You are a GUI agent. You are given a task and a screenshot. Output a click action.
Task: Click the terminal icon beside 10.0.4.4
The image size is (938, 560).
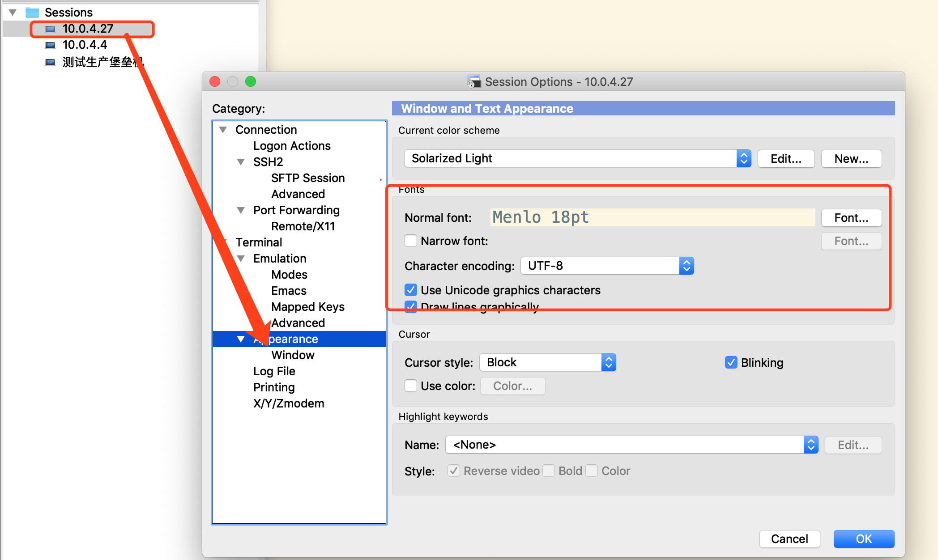point(51,44)
